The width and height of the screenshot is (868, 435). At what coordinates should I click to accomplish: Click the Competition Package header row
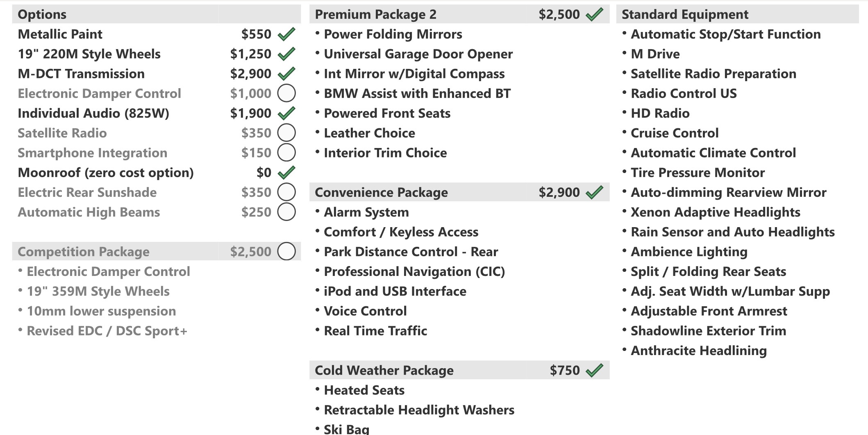[157, 251]
